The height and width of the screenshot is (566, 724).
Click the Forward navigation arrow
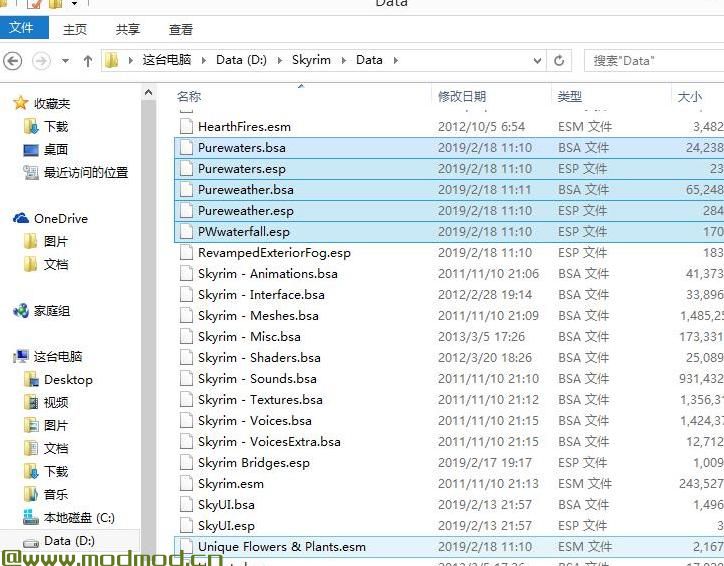point(42,60)
